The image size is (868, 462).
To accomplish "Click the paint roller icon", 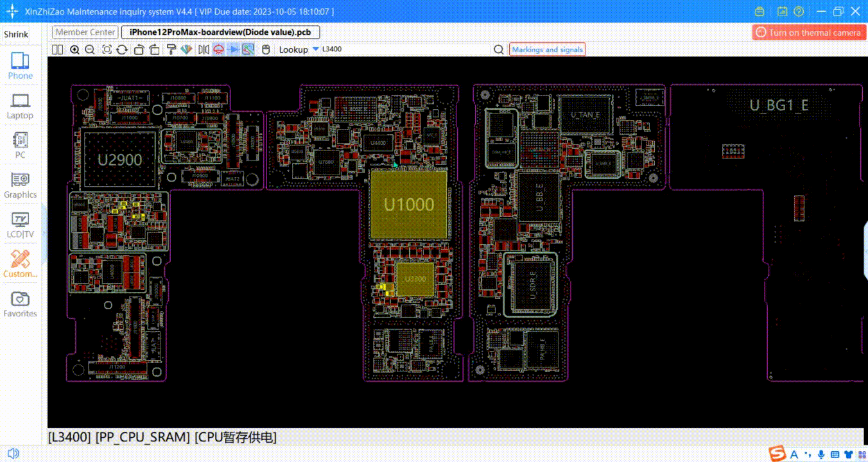I will coord(171,49).
